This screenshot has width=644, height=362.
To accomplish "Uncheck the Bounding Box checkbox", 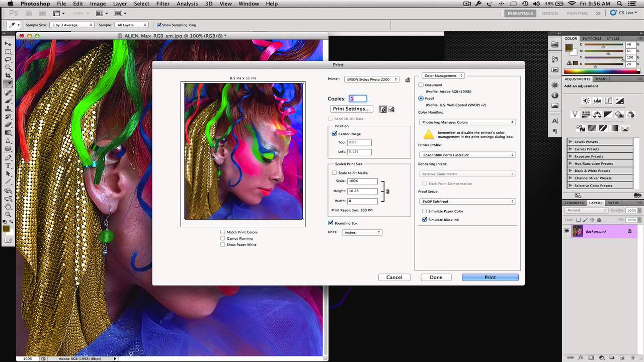I will click(331, 223).
